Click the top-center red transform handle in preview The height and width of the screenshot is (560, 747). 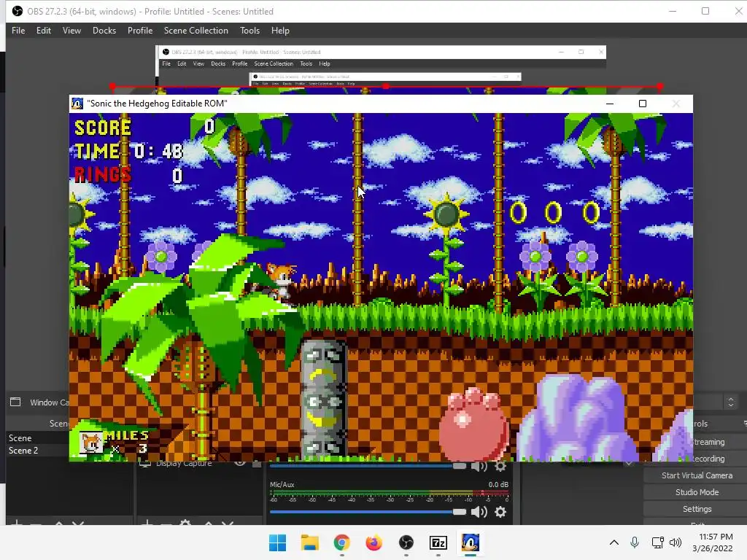coord(386,87)
